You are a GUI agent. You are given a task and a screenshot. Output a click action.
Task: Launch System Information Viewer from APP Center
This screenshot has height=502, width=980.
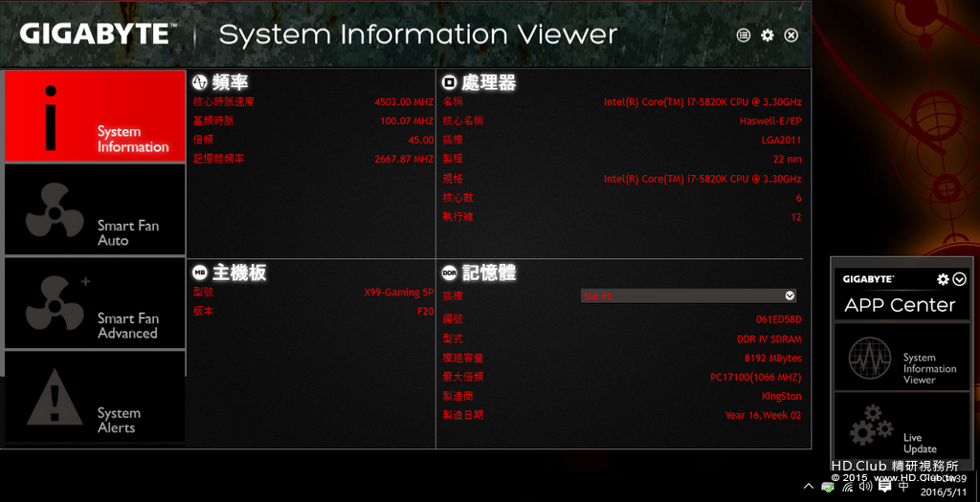(901, 358)
